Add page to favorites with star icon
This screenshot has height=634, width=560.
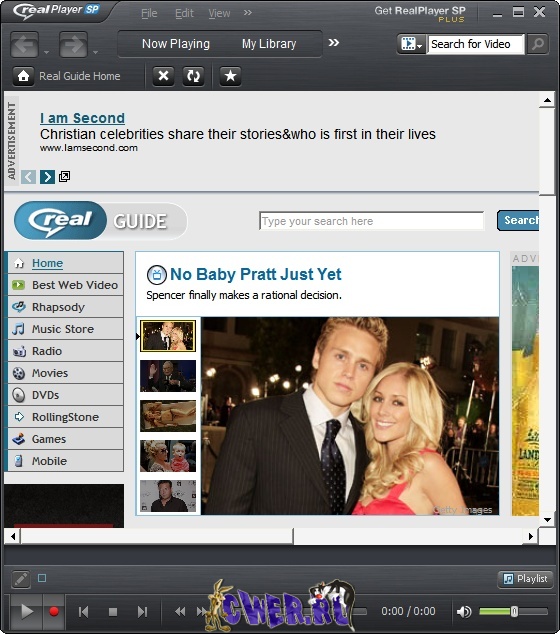point(230,76)
